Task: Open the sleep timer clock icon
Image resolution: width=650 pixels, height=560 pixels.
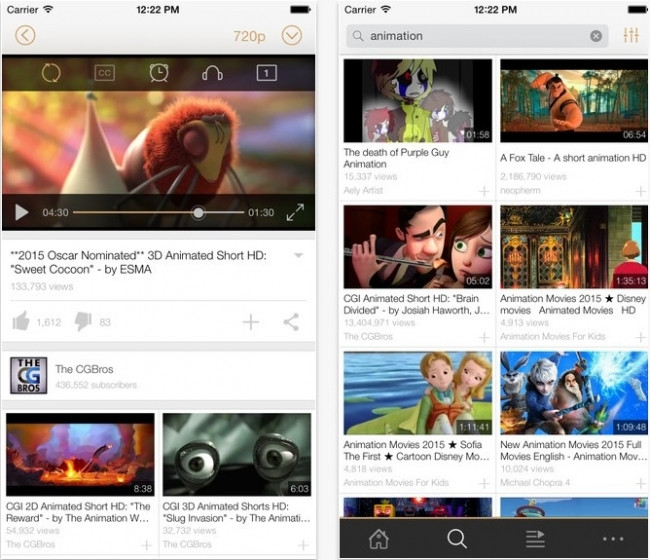Action: point(159,73)
